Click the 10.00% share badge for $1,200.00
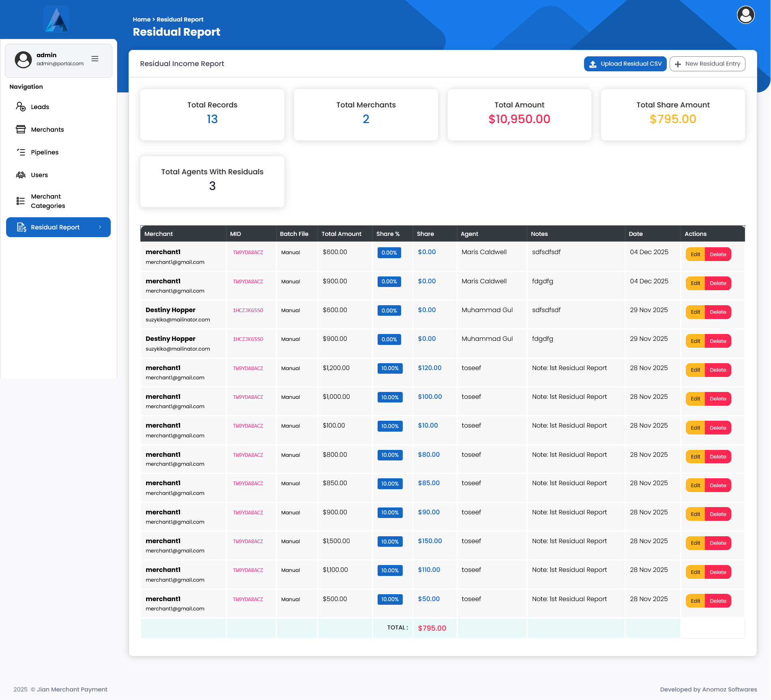The height and width of the screenshot is (700, 771). point(390,368)
